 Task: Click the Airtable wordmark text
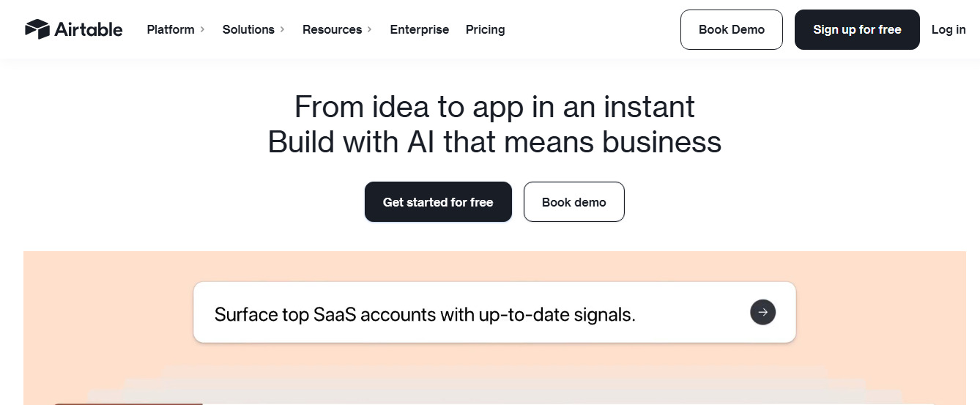point(89,29)
